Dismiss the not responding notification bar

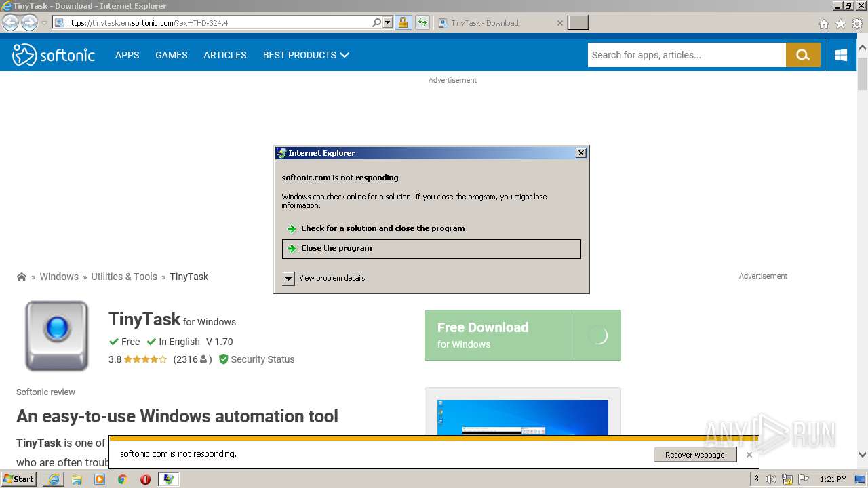coord(749,455)
